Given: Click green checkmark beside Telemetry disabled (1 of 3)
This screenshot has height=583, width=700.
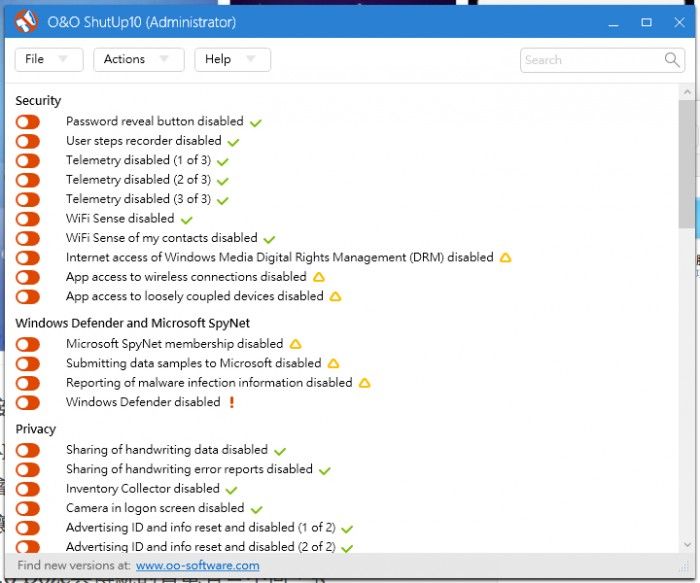Looking at the screenshot, I should click(223, 162).
